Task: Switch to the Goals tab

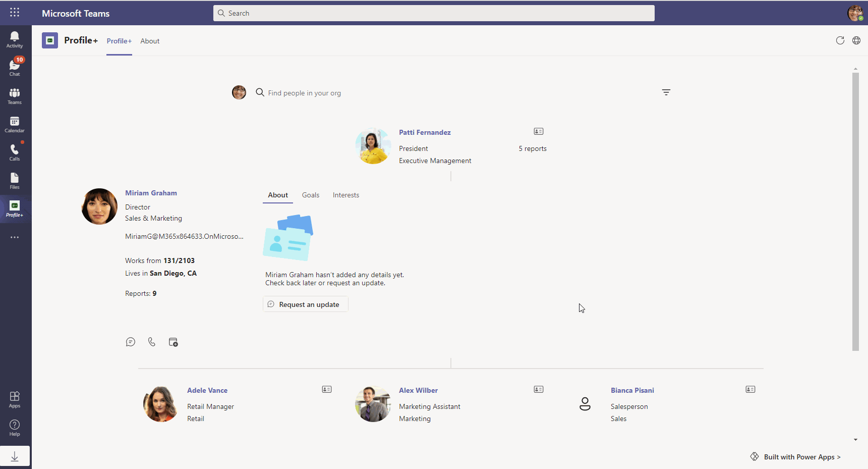Action: [x=310, y=195]
